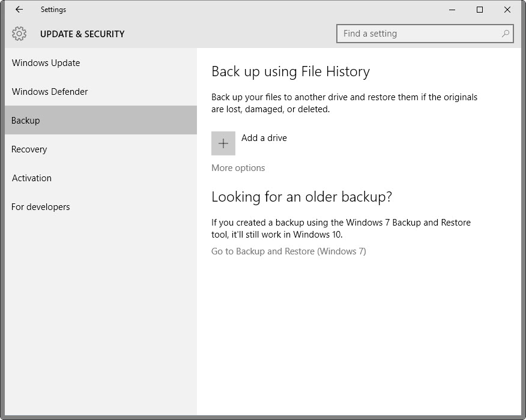
Task: Open Windows Defender section
Action: pyautogui.click(x=101, y=92)
